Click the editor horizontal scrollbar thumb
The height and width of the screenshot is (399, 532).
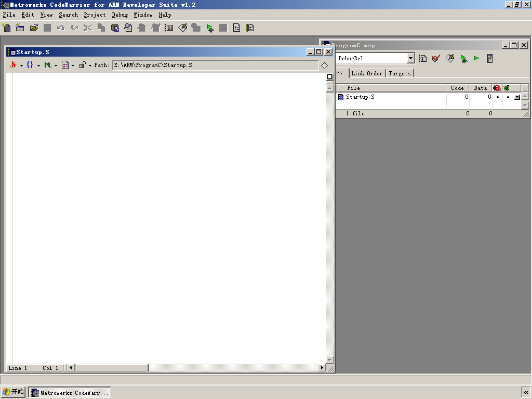(112, 368)
